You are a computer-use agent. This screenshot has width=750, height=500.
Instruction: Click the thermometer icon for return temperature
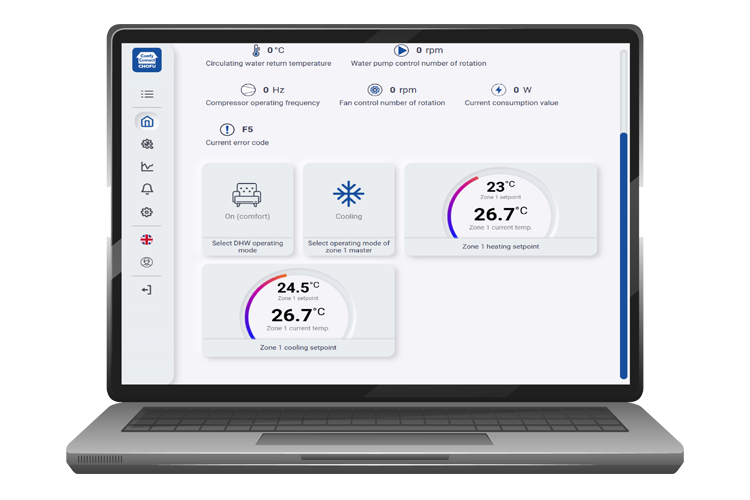coord(256,50)
